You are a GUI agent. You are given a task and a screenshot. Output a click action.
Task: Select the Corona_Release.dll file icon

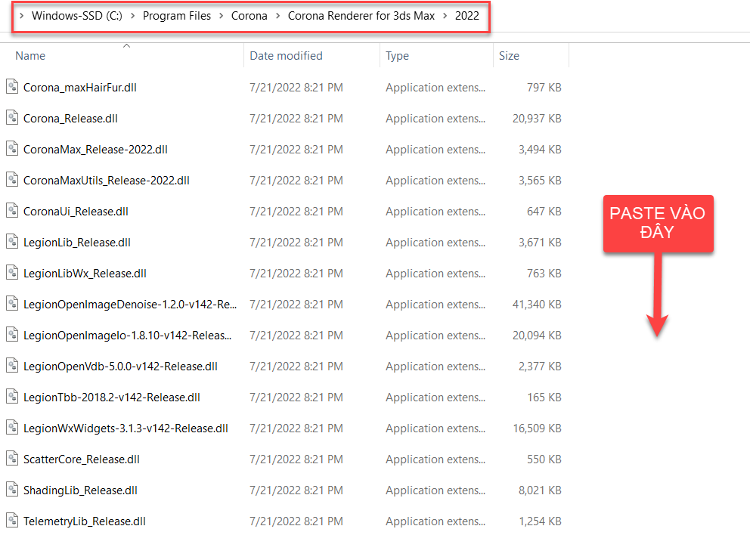click(x=12, y=118)
